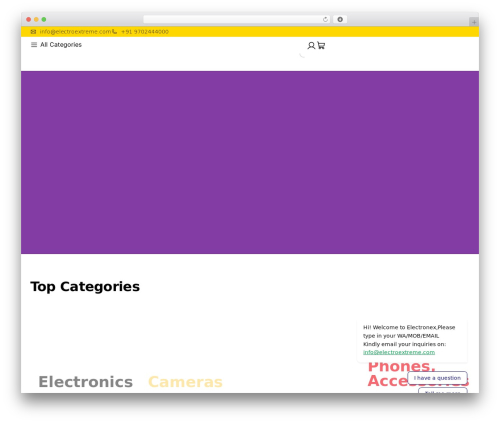Viewport: 500px width, 423px height.
Task: Click info@electroextreme.com in the top bar
Action: pyautogui.click(x=75, y=32)
